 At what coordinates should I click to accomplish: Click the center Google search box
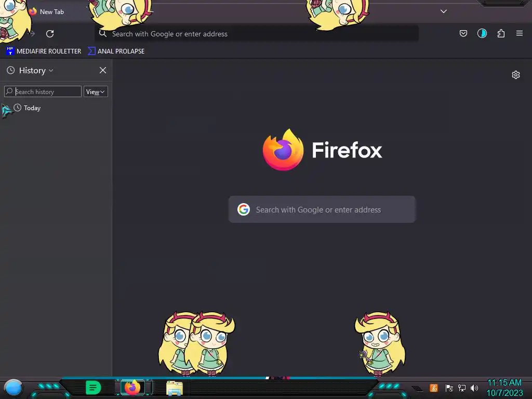[x=322, y=209]
